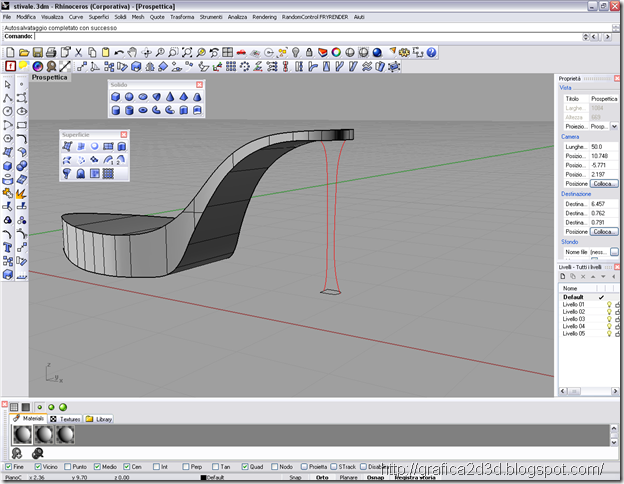Switch to the Textures tab
Screen dimensions: 624x484
(65, 419)
